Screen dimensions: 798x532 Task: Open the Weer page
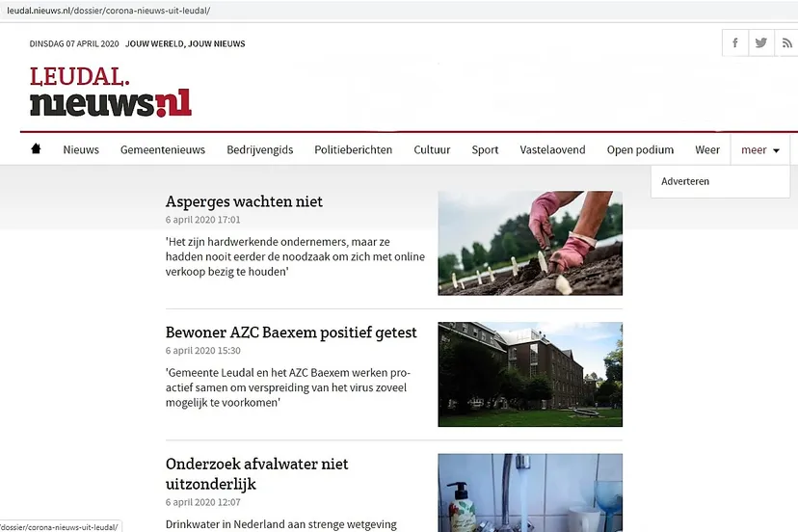[707, 150]
